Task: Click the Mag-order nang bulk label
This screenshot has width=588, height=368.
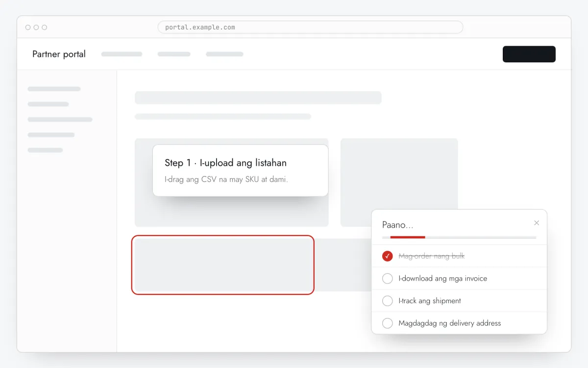Action: pos(431,256)
